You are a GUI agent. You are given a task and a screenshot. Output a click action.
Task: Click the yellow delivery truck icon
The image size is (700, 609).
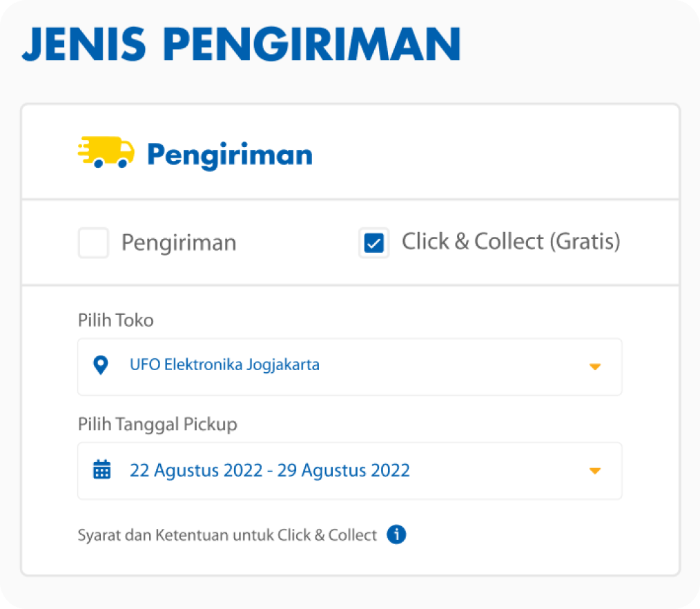(106, 152)
